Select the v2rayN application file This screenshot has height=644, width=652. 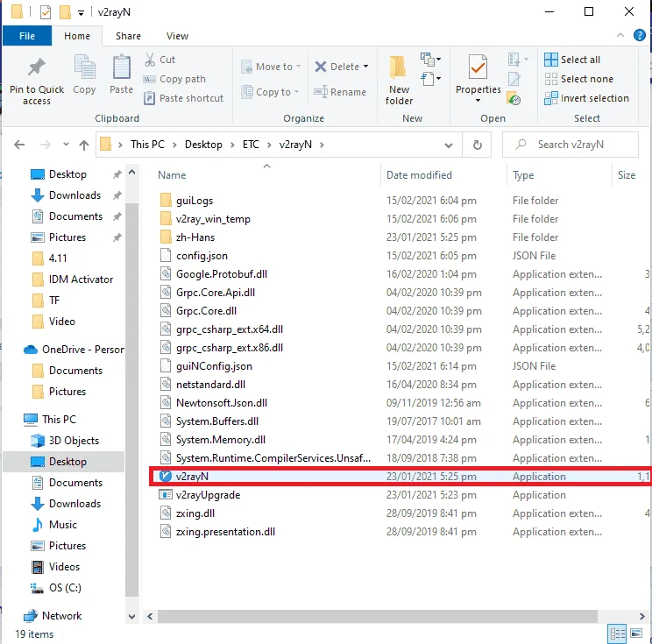pos(400,477)
